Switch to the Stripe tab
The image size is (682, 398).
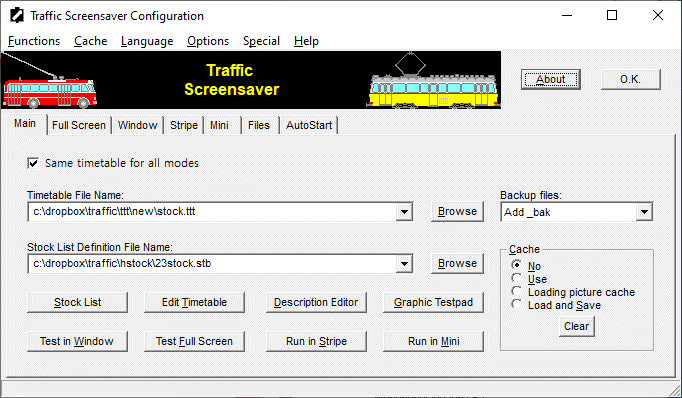184,125
